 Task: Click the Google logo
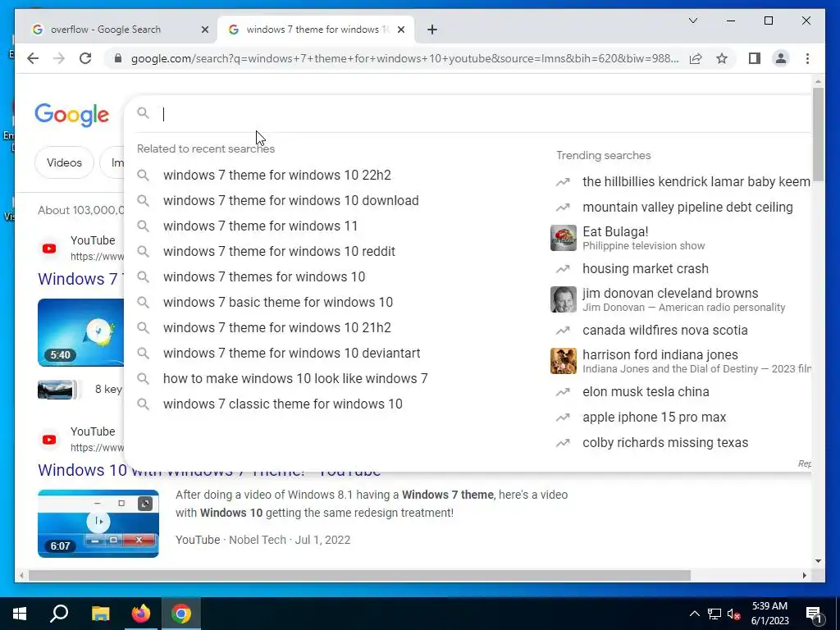click(x=72, y=114)
